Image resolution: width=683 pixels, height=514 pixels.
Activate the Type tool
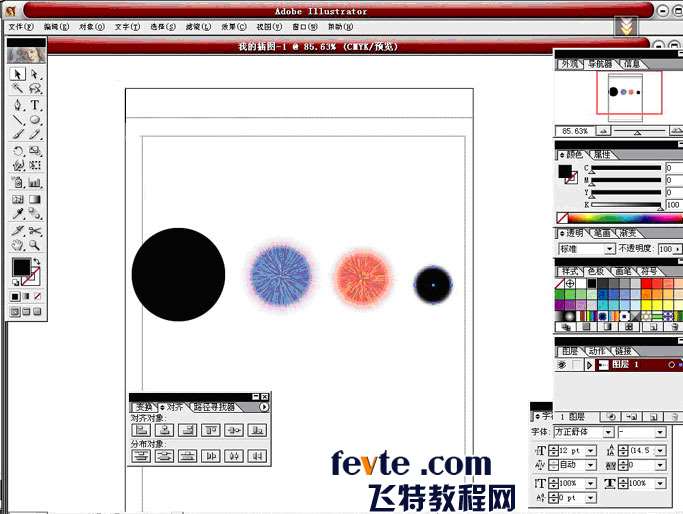click(x=35, y=105)
